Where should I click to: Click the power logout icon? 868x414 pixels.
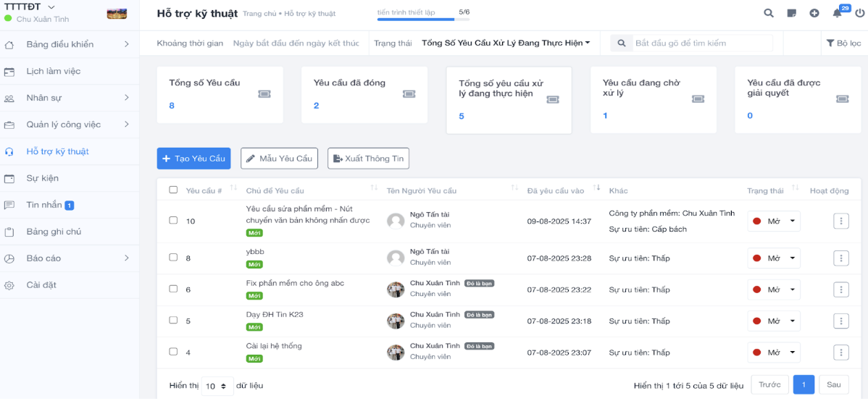(x=860, y=13)
